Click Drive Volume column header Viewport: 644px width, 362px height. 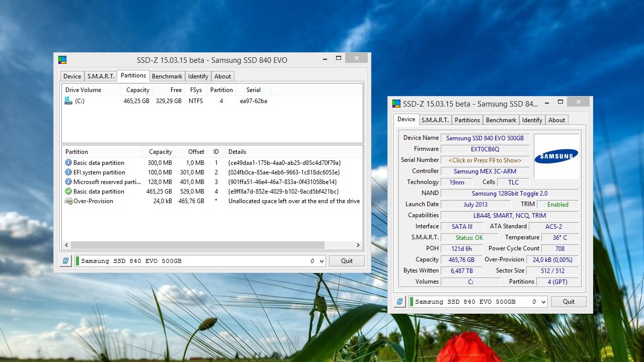(x=91, y=90)
